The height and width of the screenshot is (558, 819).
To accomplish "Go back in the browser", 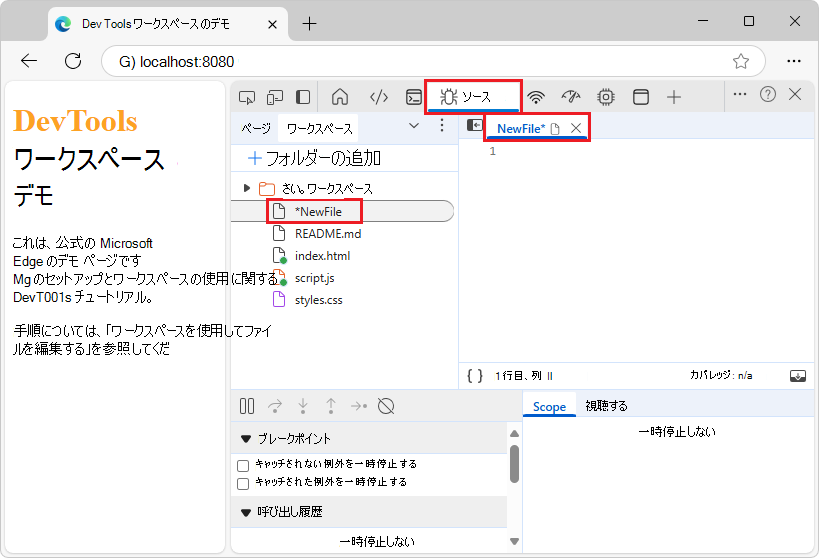I will (x=29, y=61).
